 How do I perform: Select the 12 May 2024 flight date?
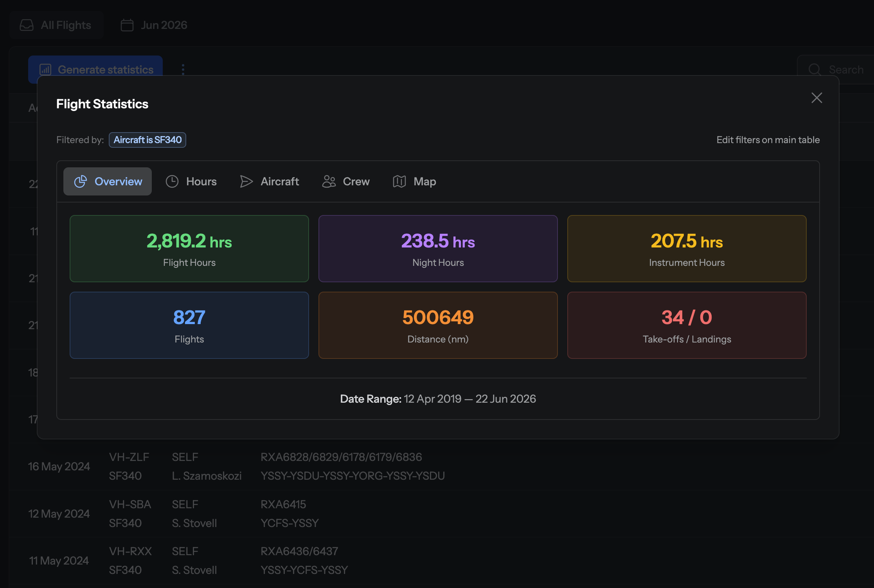coord(59,514)
